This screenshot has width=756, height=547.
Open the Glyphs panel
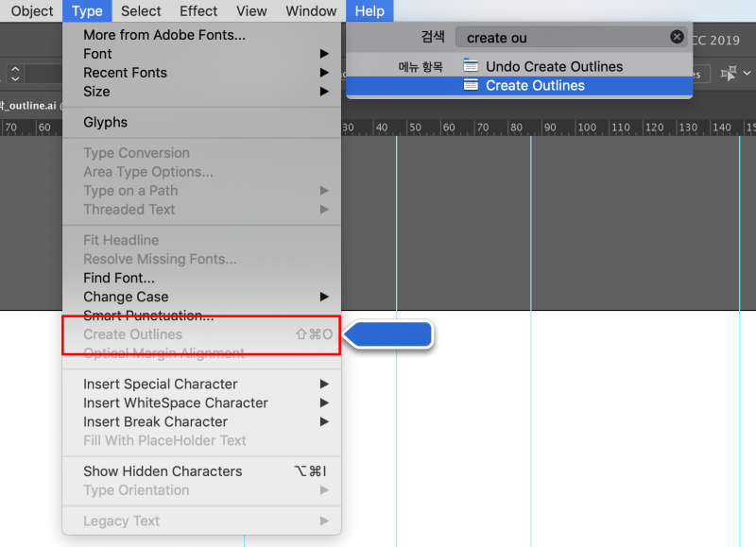pyautogui.click(x=201, y=123)
